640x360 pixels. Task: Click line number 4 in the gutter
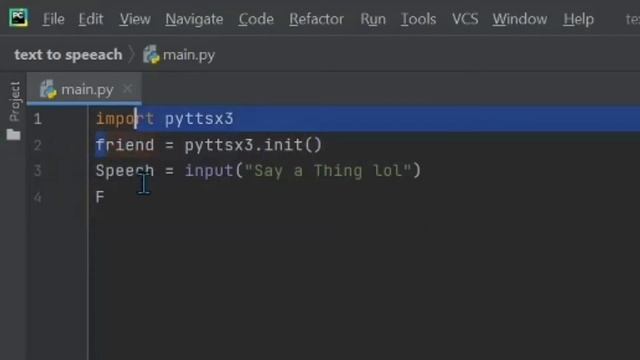click(38, 198)
